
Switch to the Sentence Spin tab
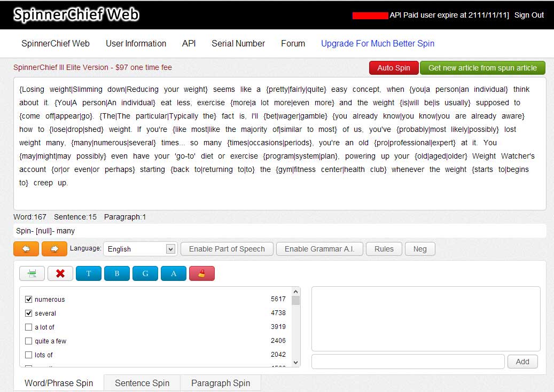(142, 383)
